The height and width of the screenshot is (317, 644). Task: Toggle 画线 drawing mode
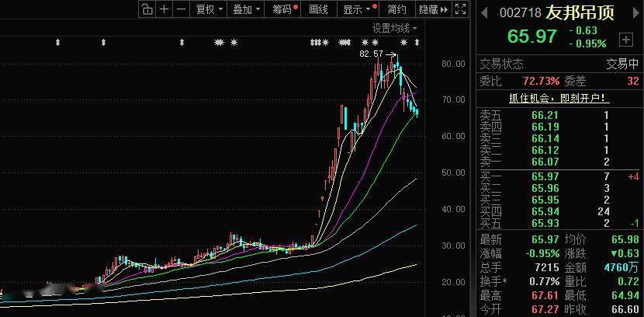(319, 9)
